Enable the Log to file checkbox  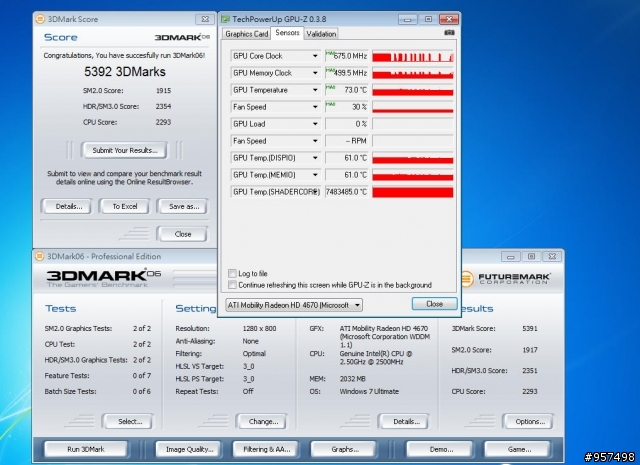pyautogui.click(x=232, y=273)
